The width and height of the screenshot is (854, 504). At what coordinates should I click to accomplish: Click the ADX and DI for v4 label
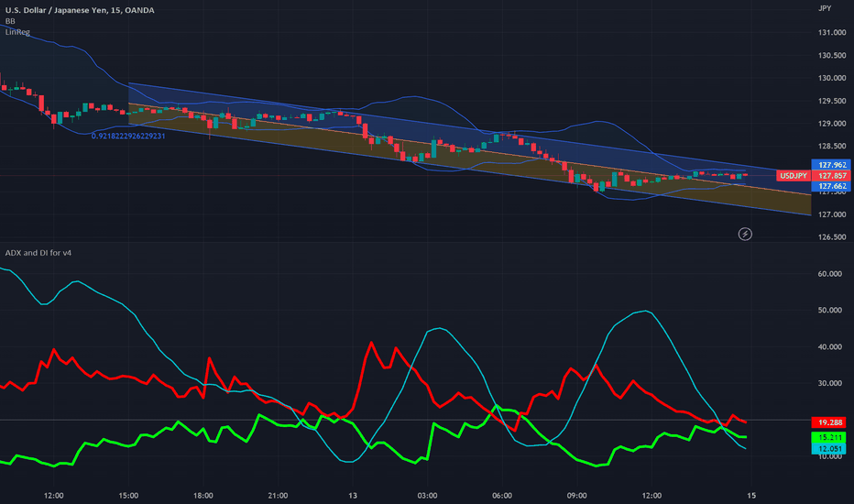(x=38, y=253)
